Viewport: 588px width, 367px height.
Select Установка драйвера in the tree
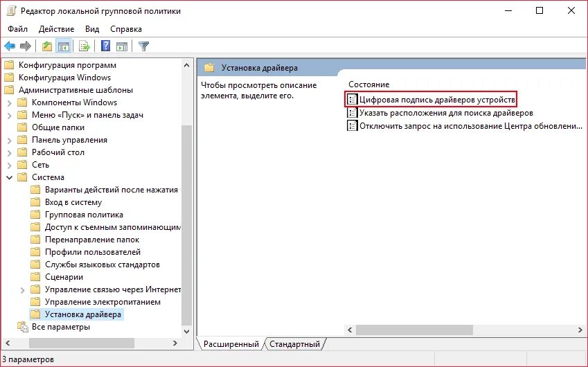[83, 314]
